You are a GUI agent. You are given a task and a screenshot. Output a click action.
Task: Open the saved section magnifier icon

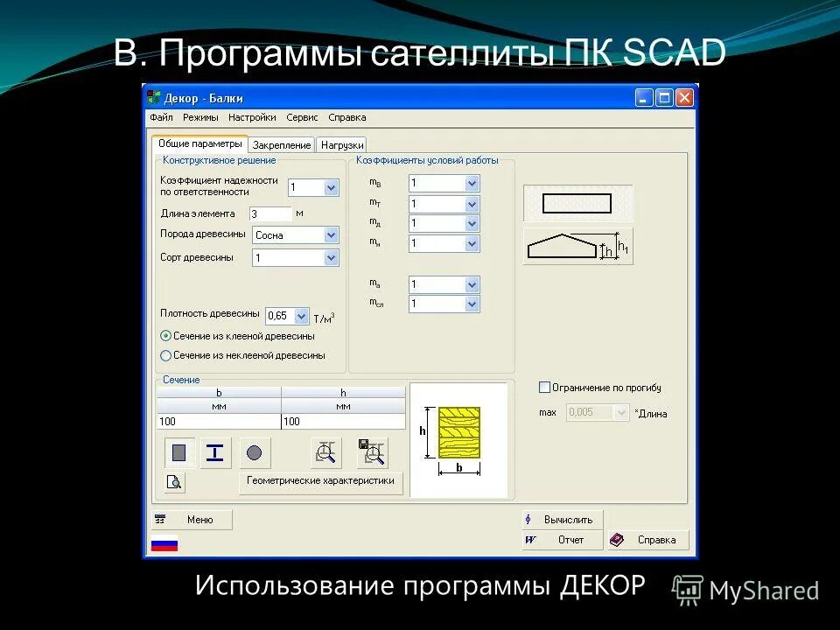[373, 452]
